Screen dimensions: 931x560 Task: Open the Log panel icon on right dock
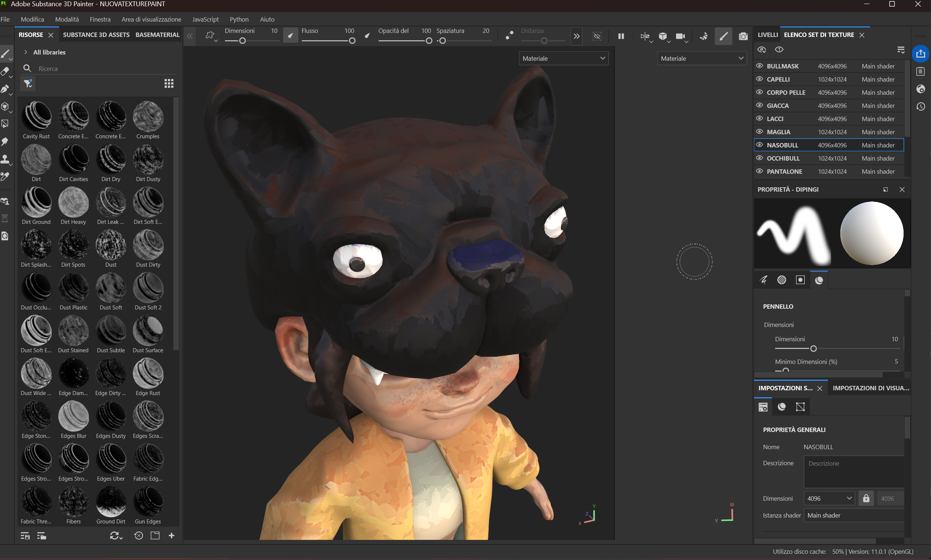(920, 71)
